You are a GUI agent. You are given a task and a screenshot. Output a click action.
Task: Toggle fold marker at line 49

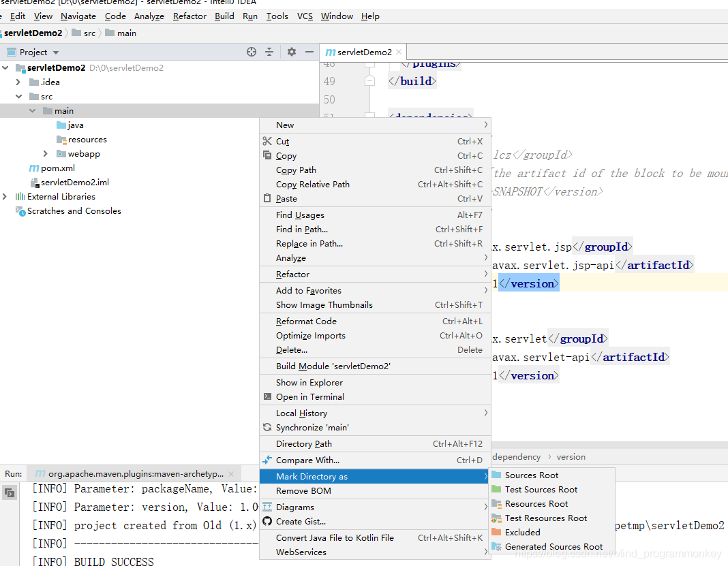click(369, 81)
